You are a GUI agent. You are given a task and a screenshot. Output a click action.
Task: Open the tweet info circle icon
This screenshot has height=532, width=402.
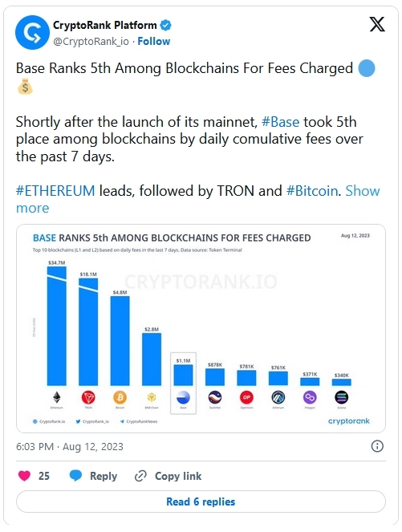tap(377, 446)
